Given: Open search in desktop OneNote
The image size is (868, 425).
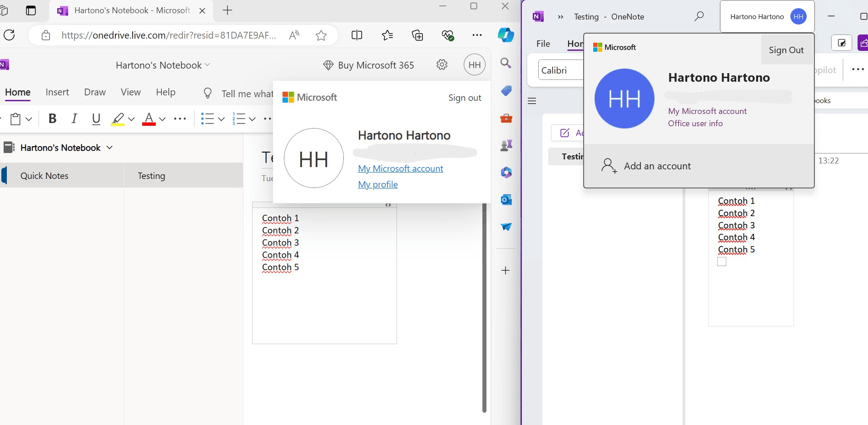Looking at the screenshot, I should tap(699, 16).
